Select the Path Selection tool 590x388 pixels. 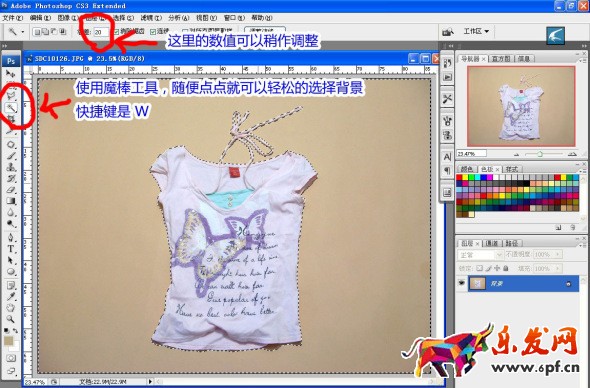(11, 260)
